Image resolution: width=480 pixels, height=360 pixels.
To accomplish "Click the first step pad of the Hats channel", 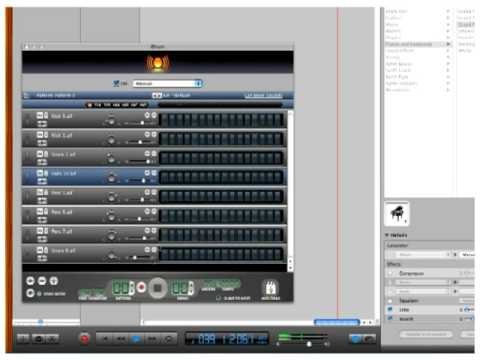I will tap(164, 177).
